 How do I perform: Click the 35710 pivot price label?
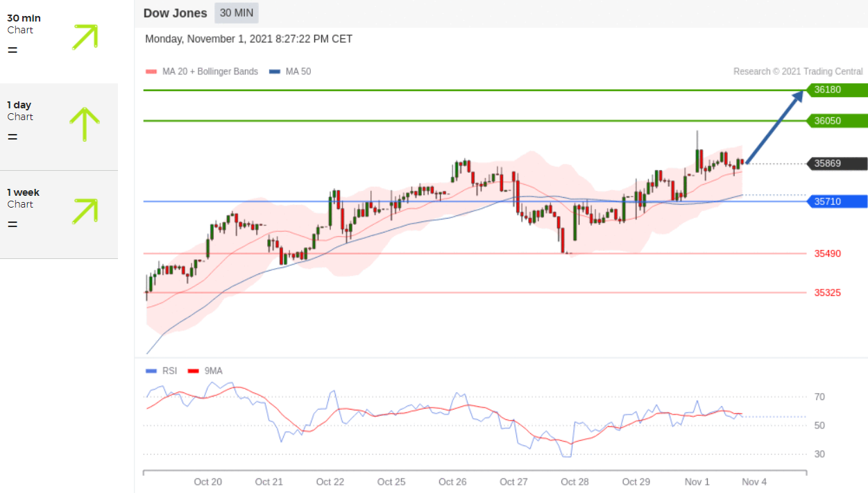[x=837, y=201]
